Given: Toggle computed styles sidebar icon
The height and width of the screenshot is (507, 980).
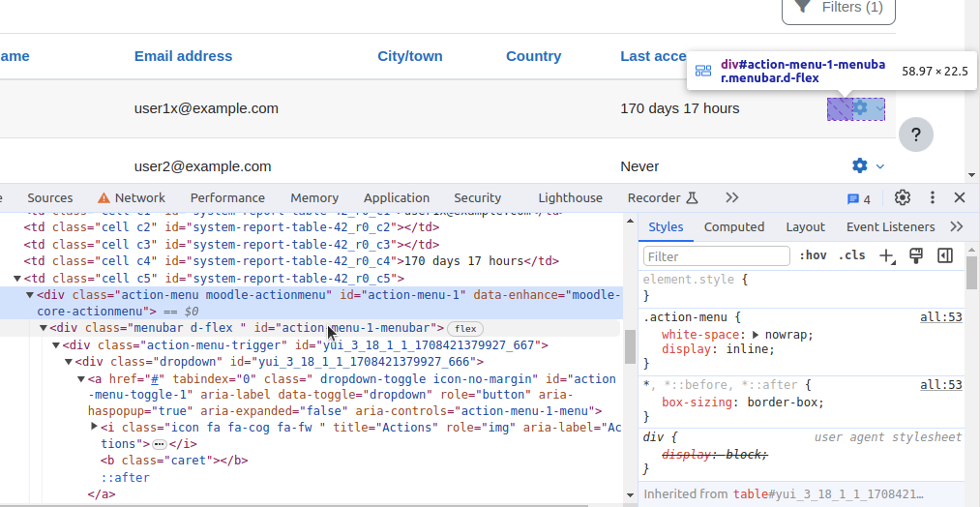Looking at the screenshot, I should coord(945,255).
